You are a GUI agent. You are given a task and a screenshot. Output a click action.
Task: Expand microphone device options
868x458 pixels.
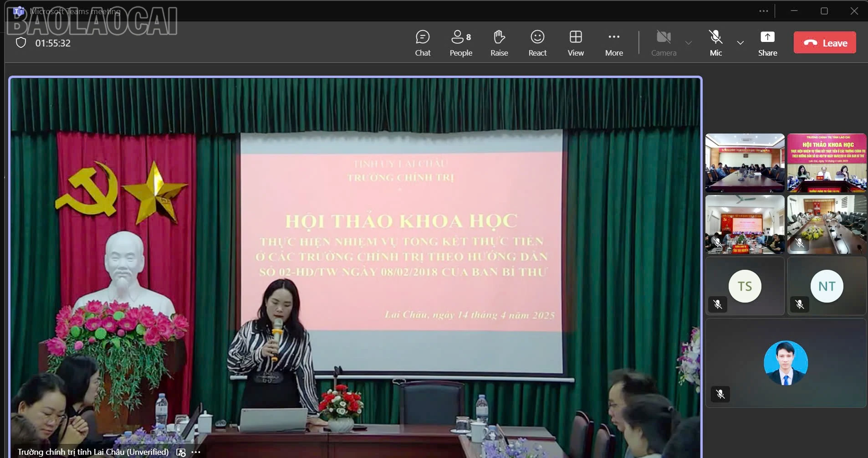point(741,42)
